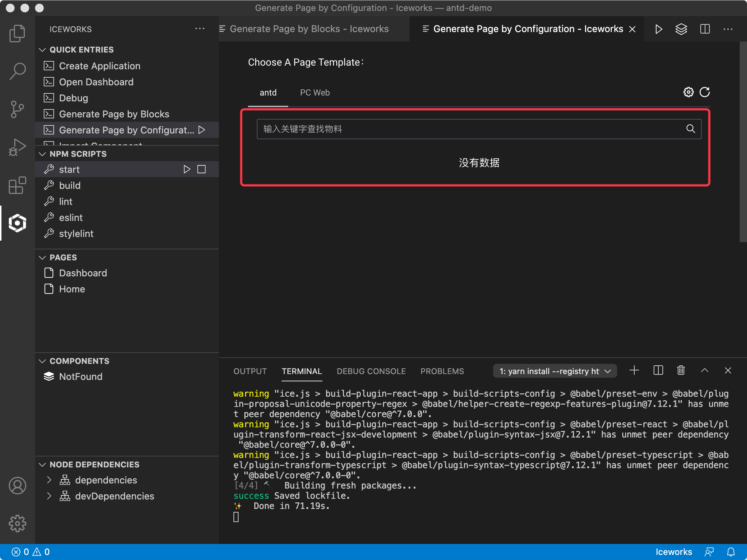Kill the terminal with the trash icon
Viewport: 747px width, 560px height.
681,370
